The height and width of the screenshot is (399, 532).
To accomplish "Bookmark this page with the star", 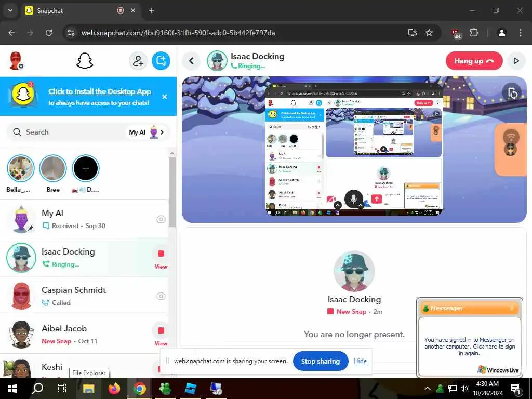I will [x=429, y=33].
